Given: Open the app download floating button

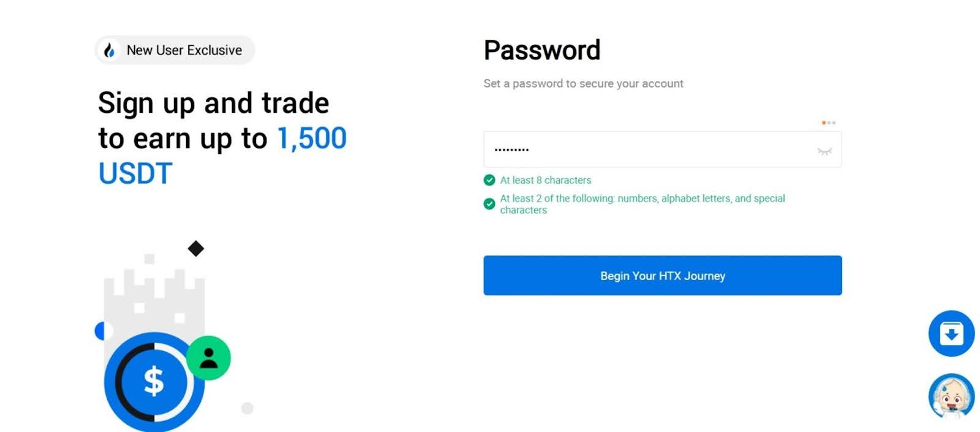Looking at the screenshot, I should pyautogui.click(x=951, y=333).
